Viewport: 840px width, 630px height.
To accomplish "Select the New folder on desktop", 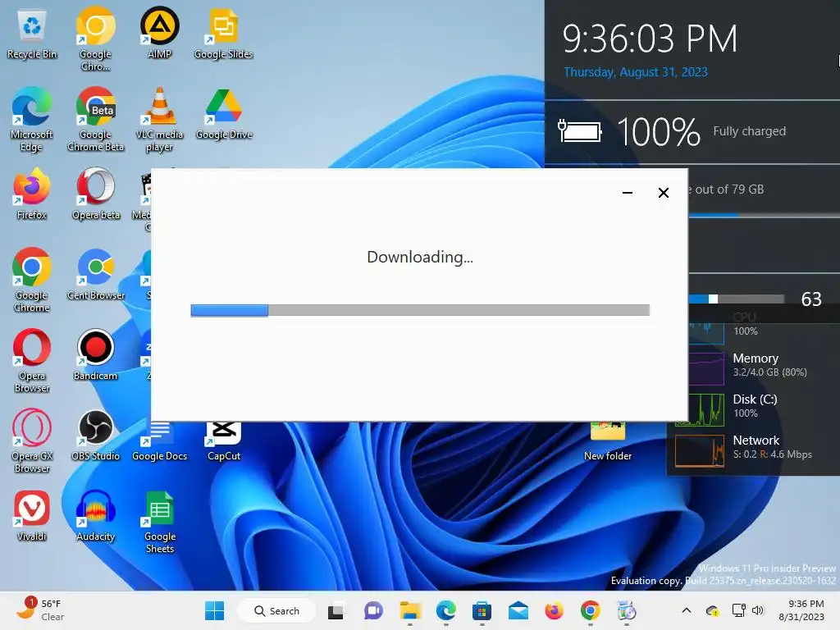I will click(x=608, y=442).
